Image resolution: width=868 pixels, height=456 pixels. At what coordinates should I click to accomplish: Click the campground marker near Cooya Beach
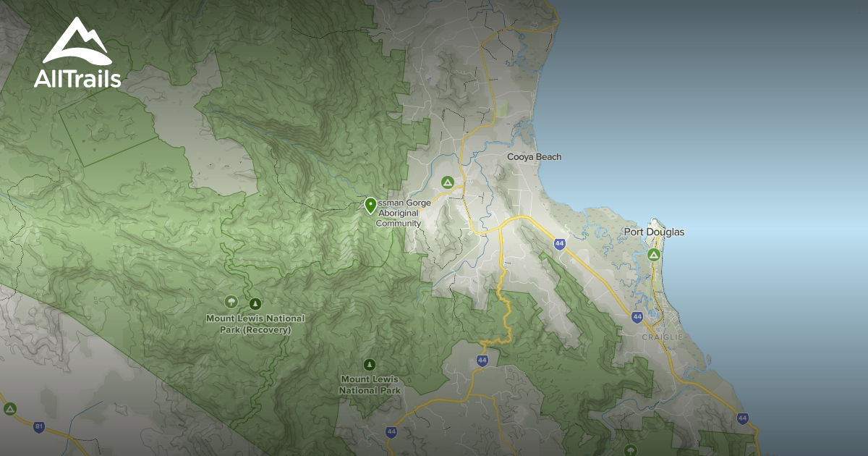pos(448,181)
